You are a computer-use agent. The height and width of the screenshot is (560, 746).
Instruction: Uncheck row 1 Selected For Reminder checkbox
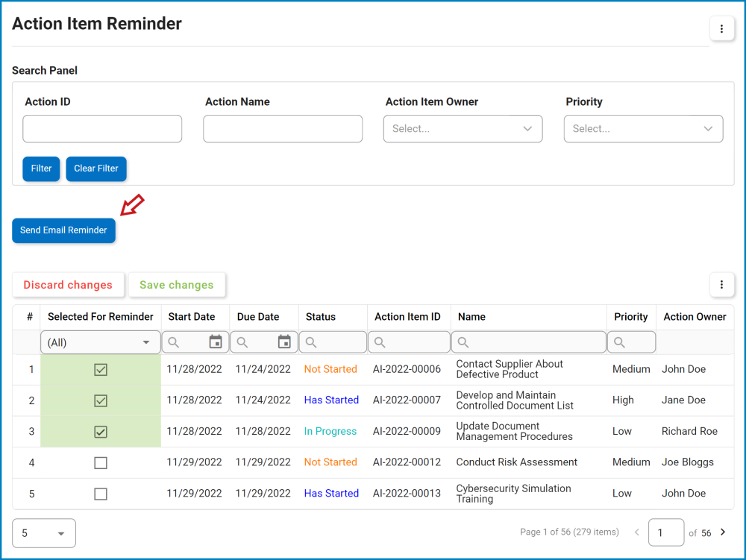coord(100,369)
